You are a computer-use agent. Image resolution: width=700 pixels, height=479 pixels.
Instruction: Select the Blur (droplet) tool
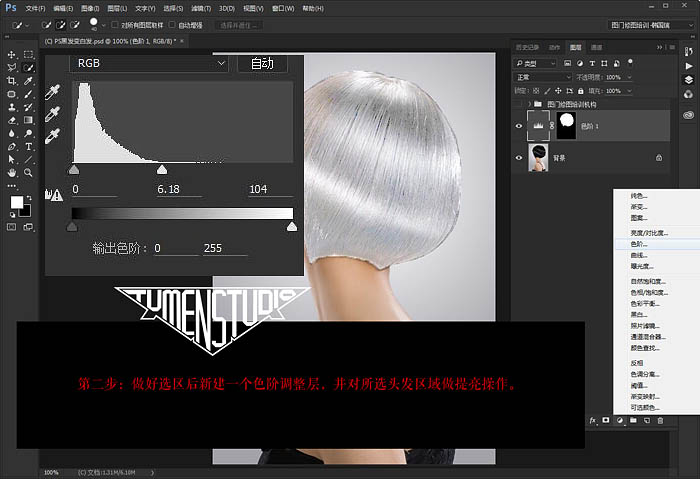click(x=12, y=133)
